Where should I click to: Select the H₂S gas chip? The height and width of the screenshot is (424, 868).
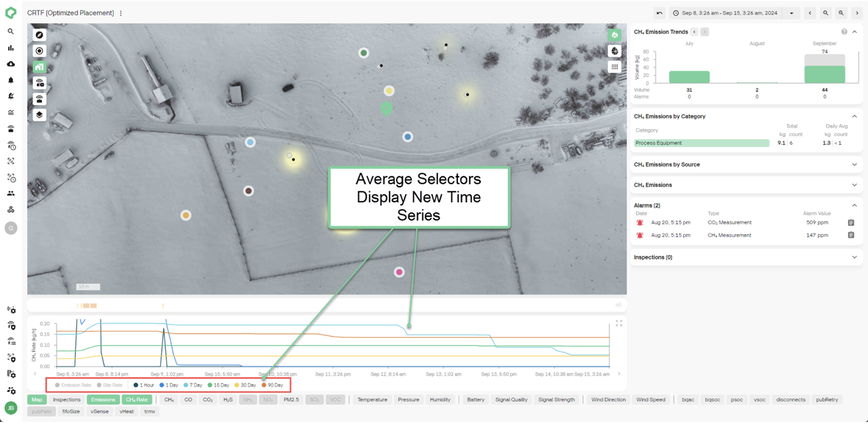click(228, 400)
